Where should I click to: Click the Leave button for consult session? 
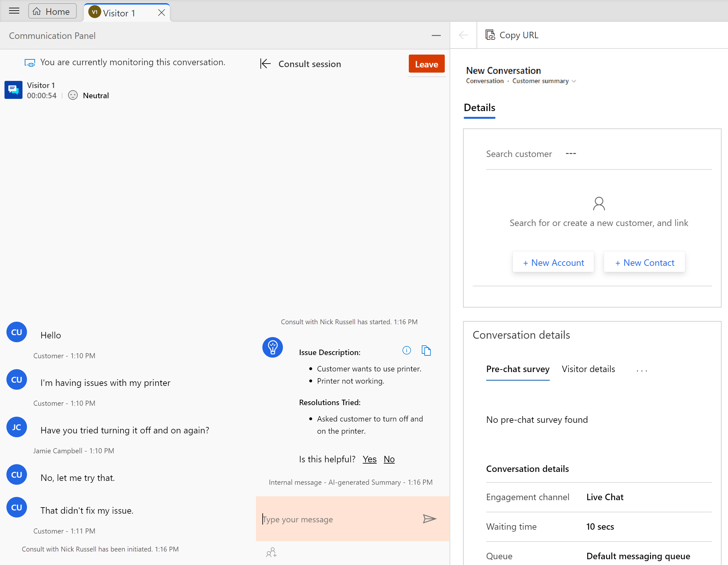tap(427, 64)
